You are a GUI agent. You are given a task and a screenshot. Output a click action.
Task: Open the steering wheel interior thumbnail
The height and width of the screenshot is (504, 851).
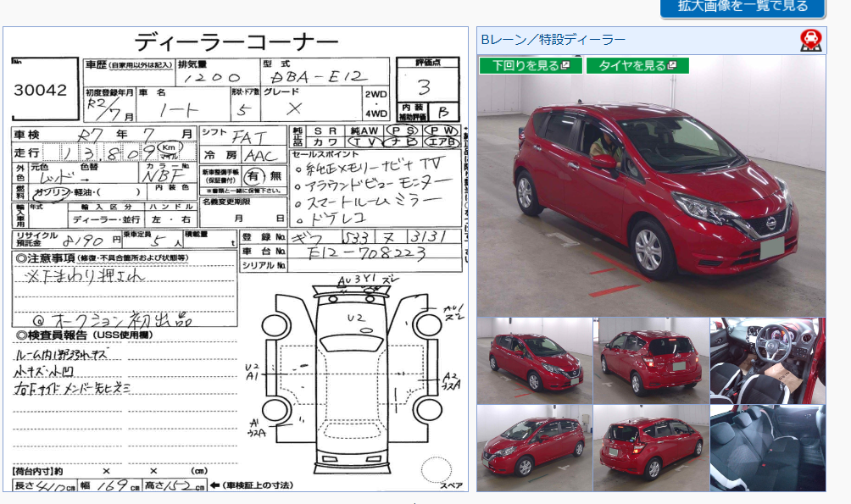767,361
